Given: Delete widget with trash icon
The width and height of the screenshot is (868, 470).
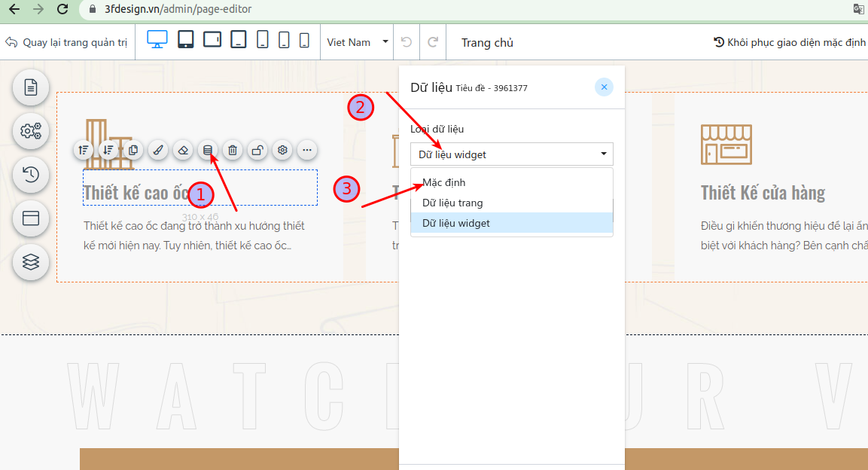Looking at the screenshot, I should click(x=233, y=150).
